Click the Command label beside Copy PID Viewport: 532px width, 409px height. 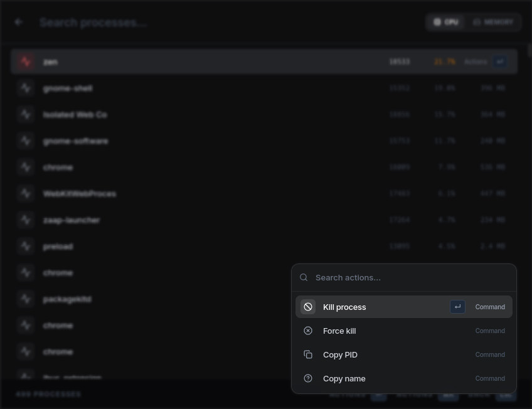[490, 354]
